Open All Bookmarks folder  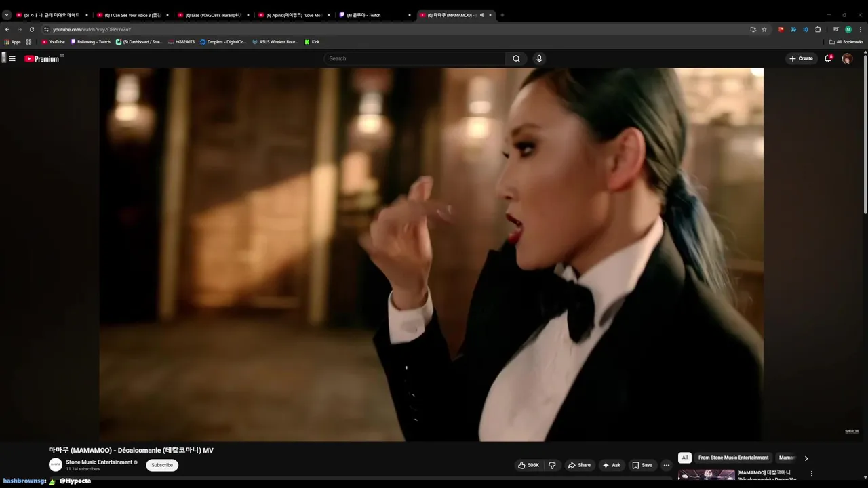pos(846,42)
